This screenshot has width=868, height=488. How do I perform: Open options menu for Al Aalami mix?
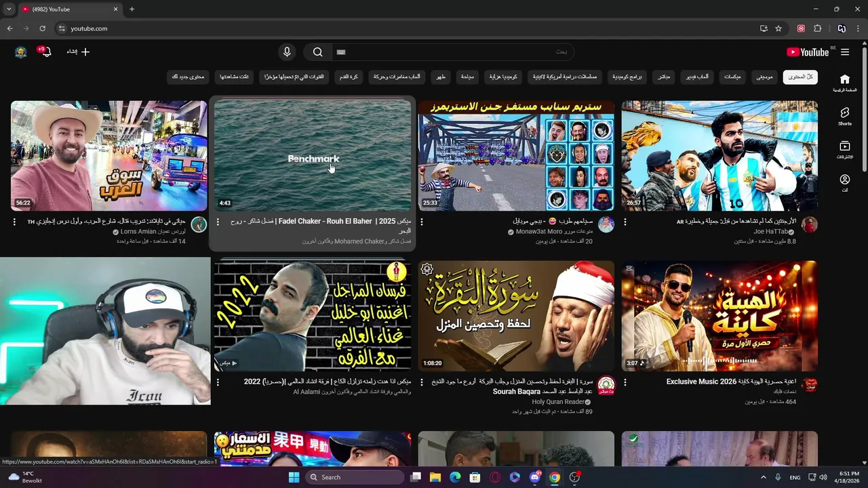pos(218,382)
